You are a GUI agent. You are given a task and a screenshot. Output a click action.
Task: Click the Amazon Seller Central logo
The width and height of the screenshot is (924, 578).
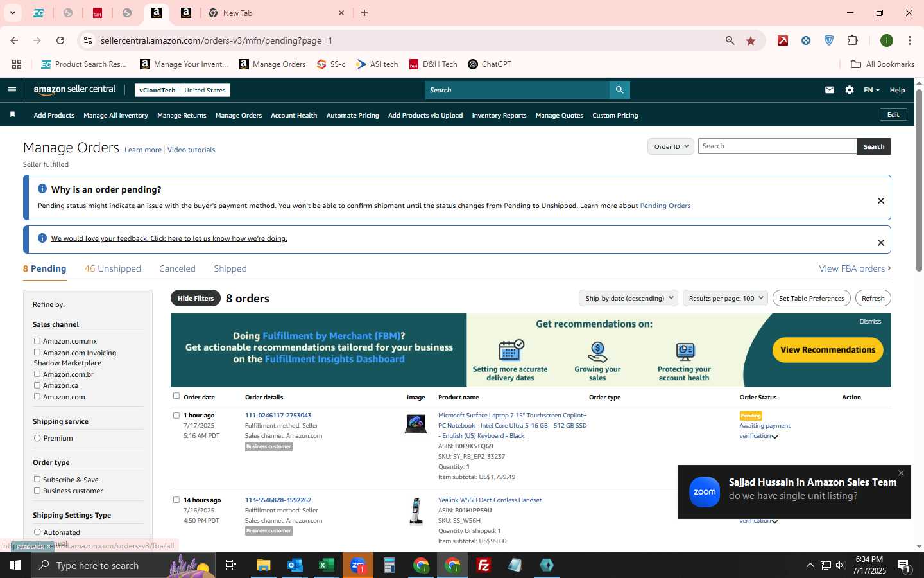pos(74,90)
